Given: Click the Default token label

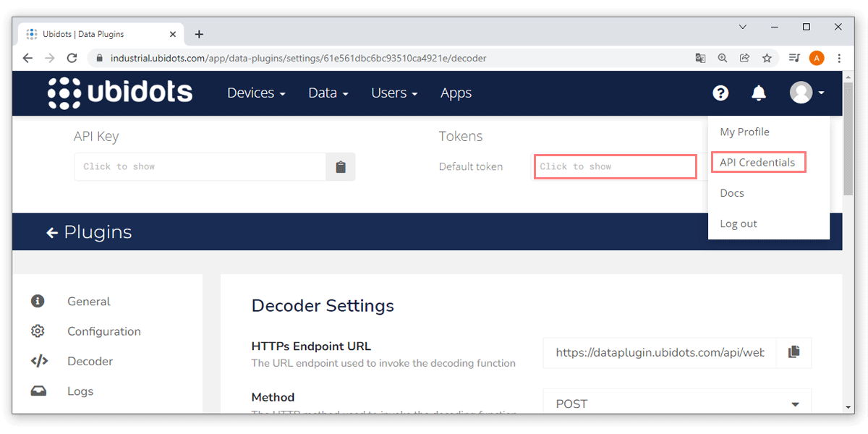Looking at the screenshot, I should tap(471, 166).
